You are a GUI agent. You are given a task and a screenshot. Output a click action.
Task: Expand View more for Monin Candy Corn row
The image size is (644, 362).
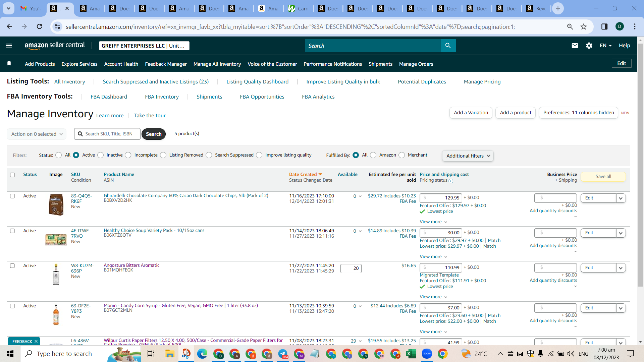pos(433,332)
